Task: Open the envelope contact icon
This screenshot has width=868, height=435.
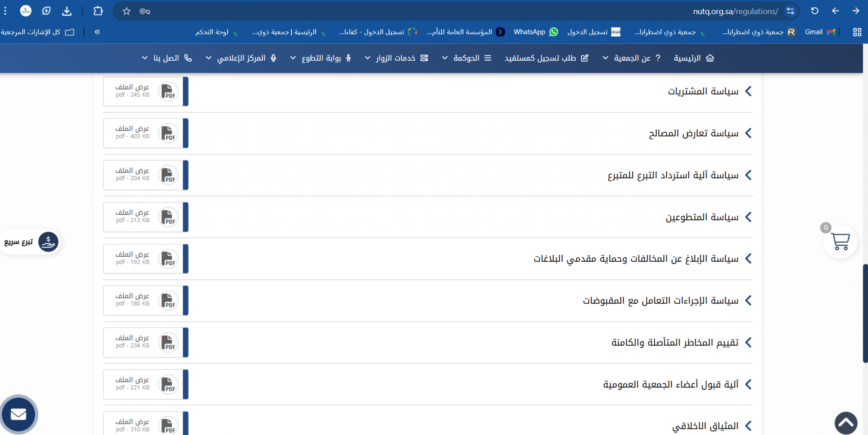Action: pyautogui.click(x=18, y=414)
